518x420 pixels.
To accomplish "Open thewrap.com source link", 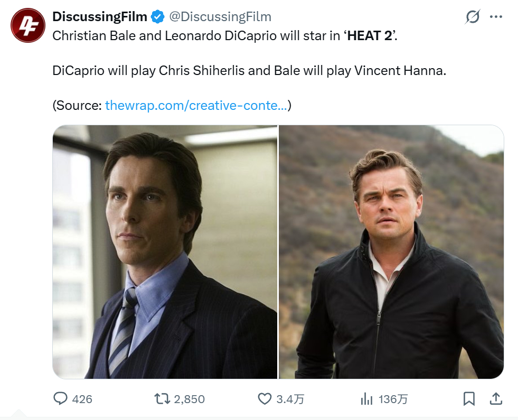I will point(196,106).
